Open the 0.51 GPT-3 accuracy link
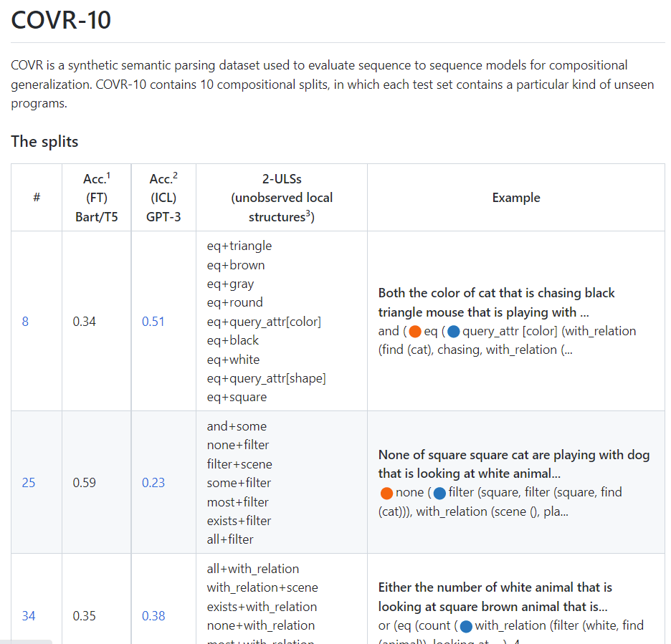Image resolution: width=671 pixels, height=644 pixels. click(x=153, y=321)
